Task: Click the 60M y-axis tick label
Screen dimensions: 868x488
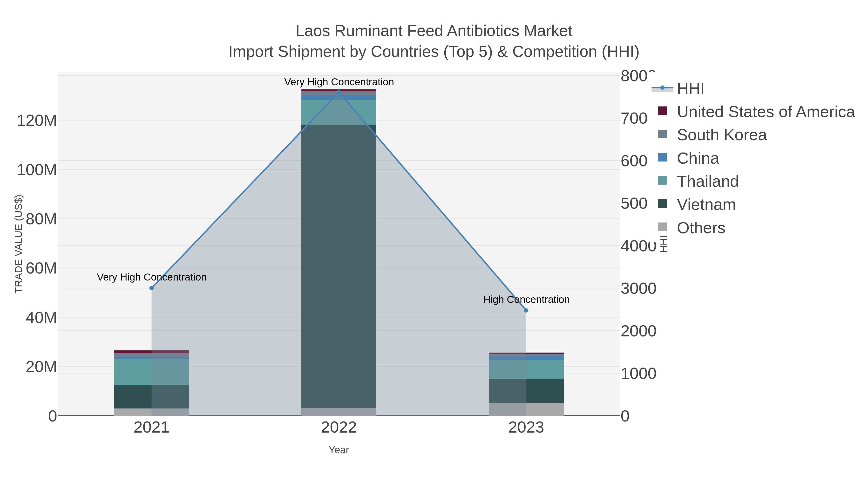Action: click(41, 268)
